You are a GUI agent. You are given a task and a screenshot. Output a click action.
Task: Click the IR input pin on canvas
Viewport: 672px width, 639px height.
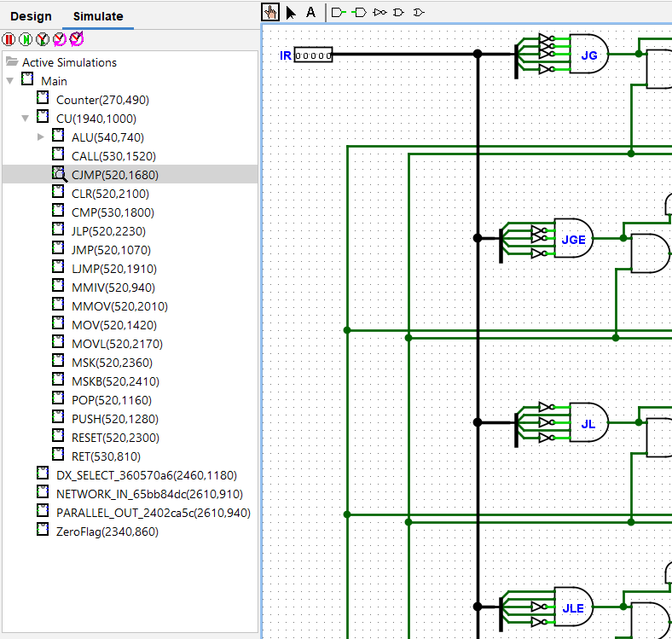tap(313, 55)
